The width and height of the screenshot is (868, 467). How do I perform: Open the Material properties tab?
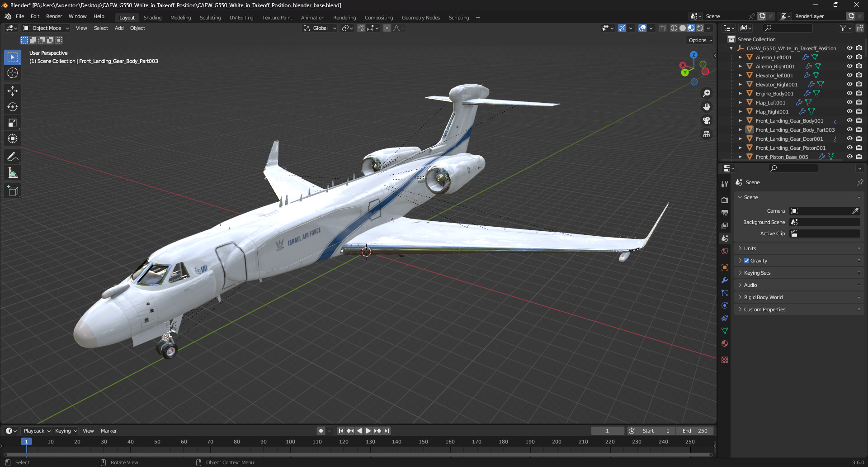[725, 343]
